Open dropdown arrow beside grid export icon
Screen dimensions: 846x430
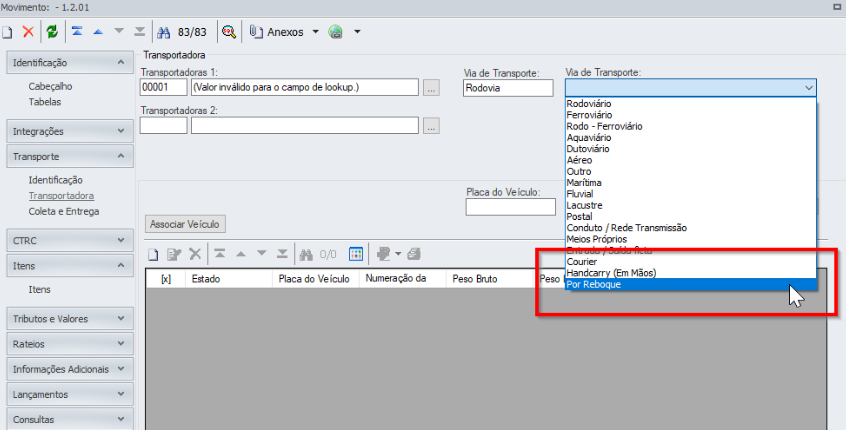pos(398,254)
